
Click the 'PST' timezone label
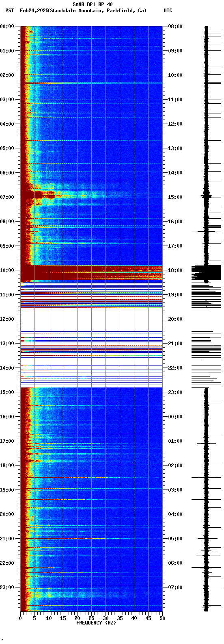[x=9, y=11]
